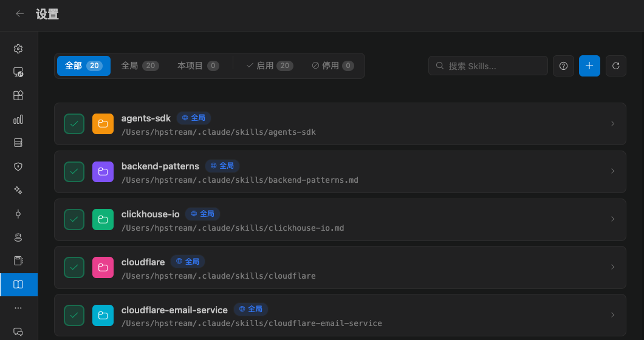Click the purple folder icon of backend-patterns

click(x=103, y=172)
